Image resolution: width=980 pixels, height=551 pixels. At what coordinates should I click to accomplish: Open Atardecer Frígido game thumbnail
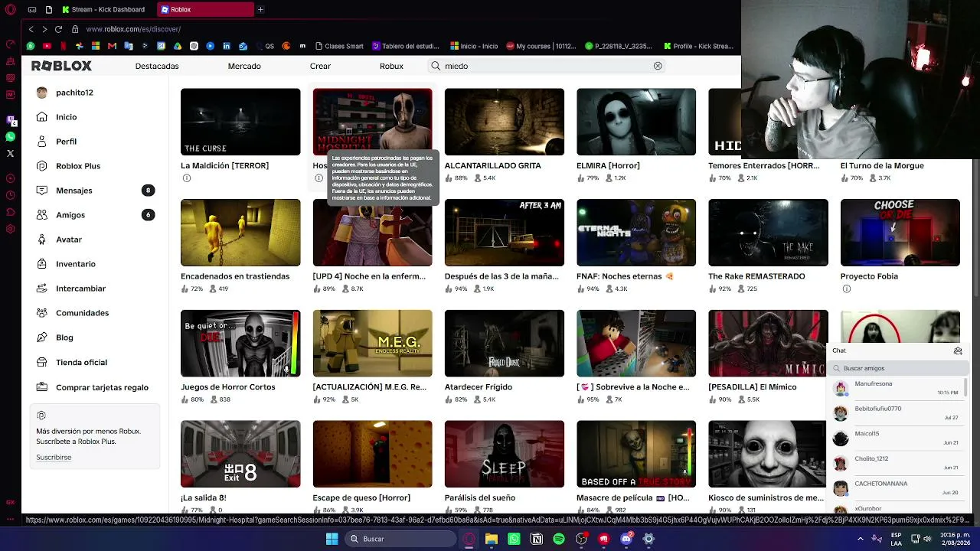pos(505,344)
